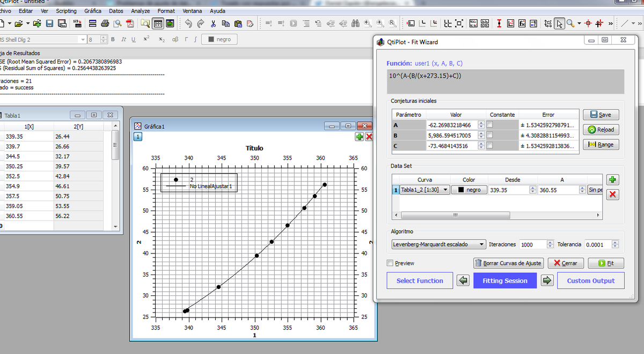644x354 pixels.
Task: Select the magnifier zoom tool icon
Action: coord(570,24)
